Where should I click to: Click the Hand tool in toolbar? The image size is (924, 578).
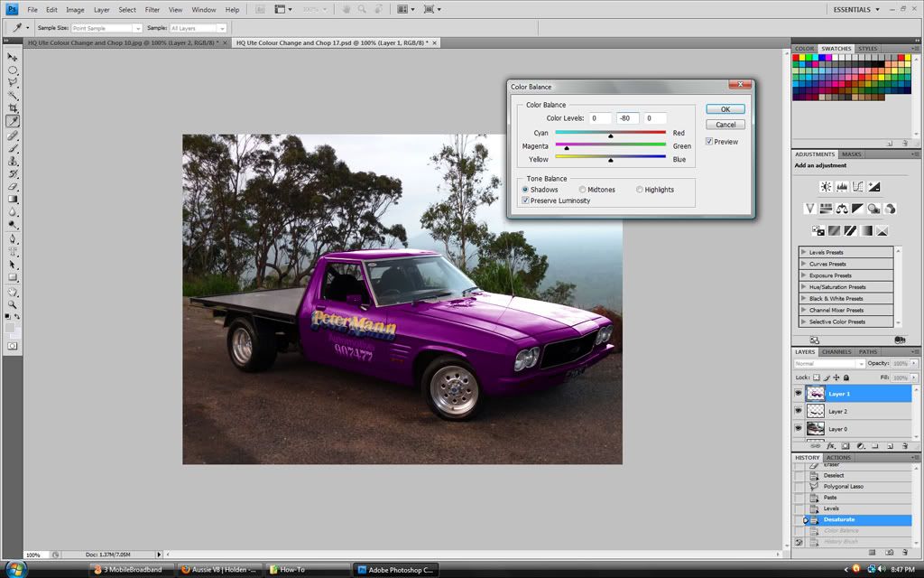coord(14,292)
